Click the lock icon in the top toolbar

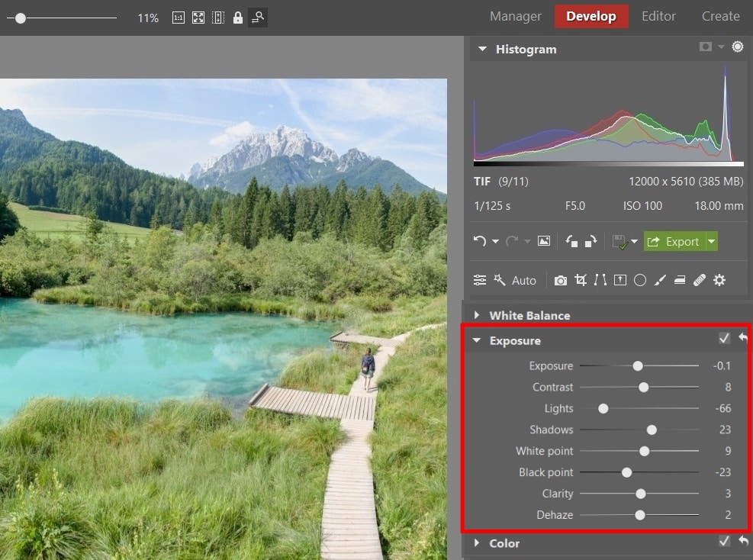237,17
